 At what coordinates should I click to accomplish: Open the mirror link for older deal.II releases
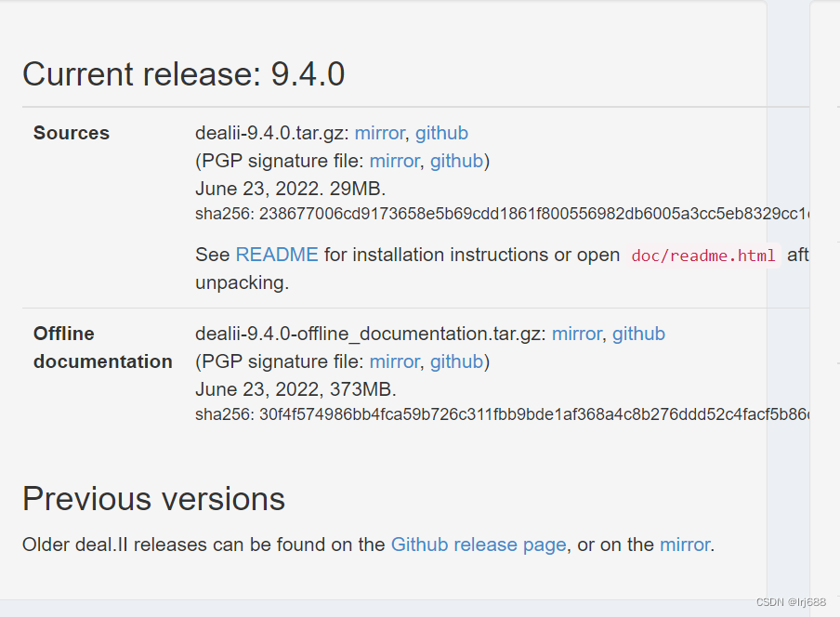pyautogui.click(x=685, y=545)
